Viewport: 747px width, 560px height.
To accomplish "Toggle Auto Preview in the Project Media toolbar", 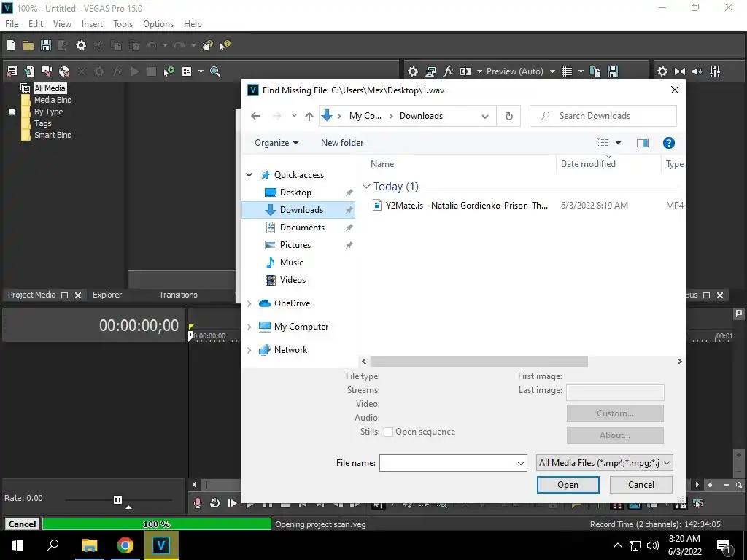I will tap(169, 71).
